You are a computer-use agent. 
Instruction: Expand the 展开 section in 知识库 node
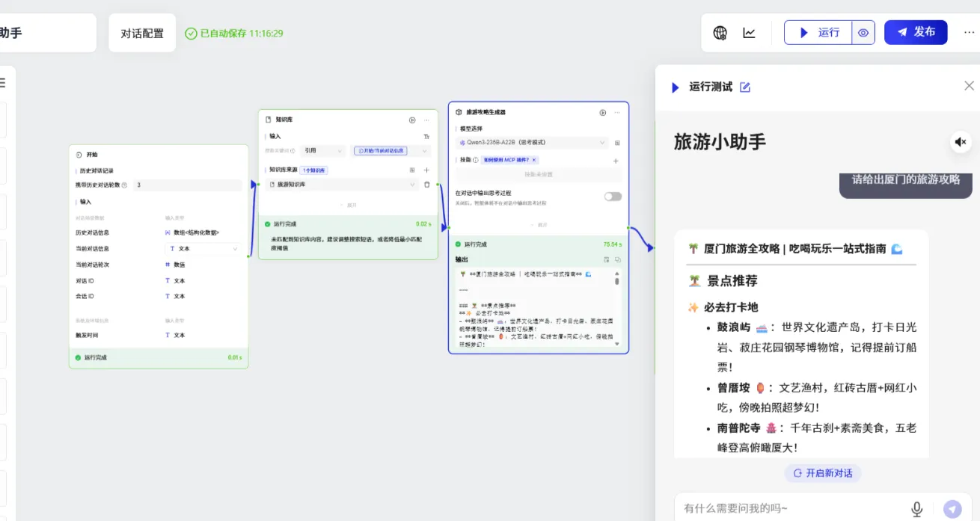[x=348, y=205]
